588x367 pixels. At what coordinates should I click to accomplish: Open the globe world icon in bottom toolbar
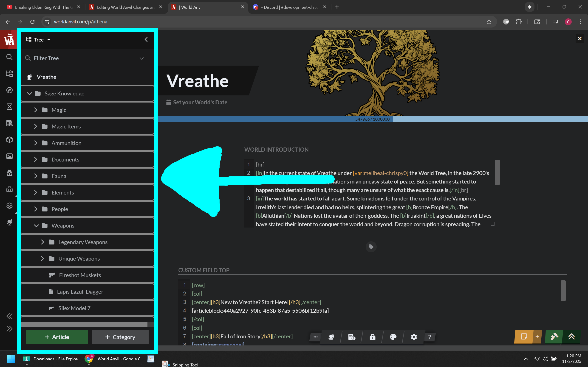[331, 337]
